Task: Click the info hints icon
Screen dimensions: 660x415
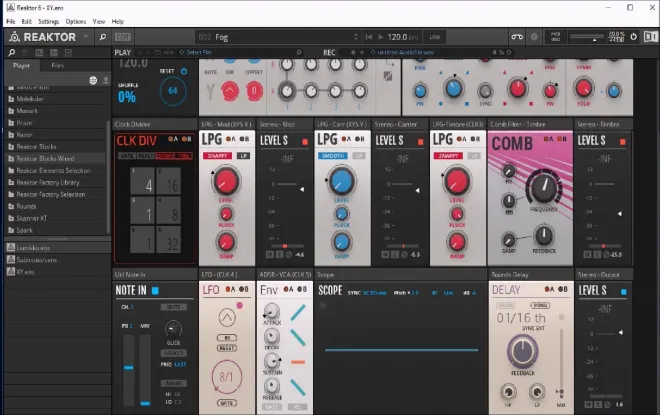Action: (534, 37)
